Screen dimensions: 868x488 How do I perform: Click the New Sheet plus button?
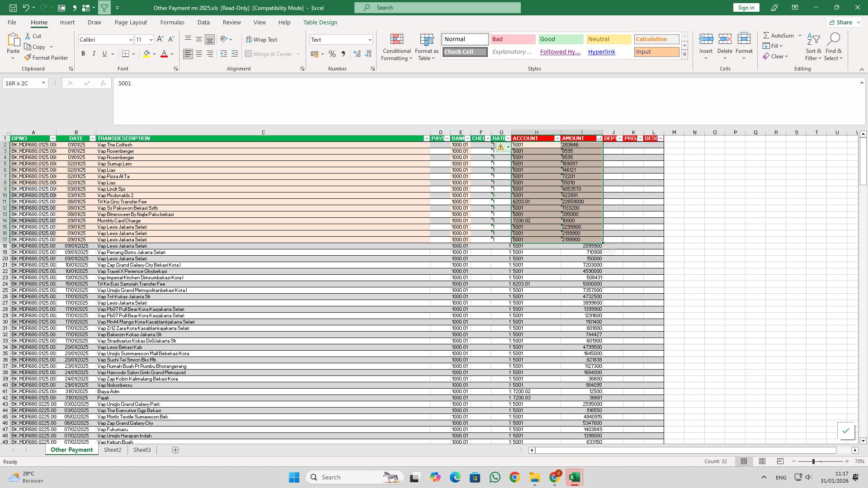pyautogui.click(x=175, y=450)
